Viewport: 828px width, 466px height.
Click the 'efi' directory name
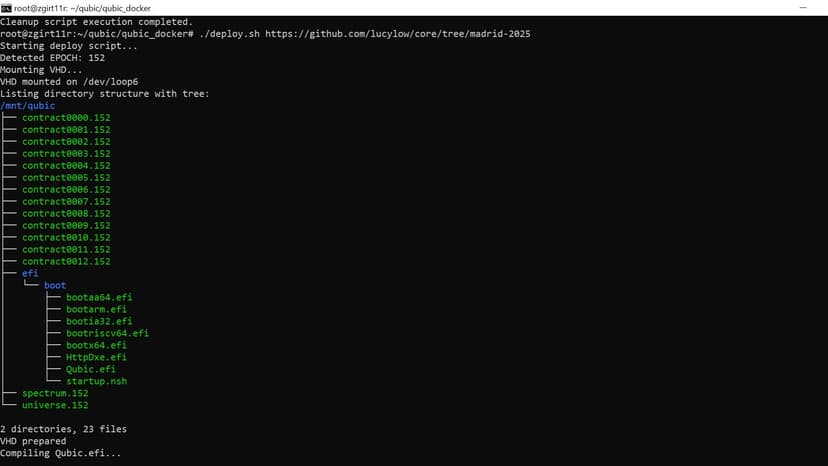point(30,274)
